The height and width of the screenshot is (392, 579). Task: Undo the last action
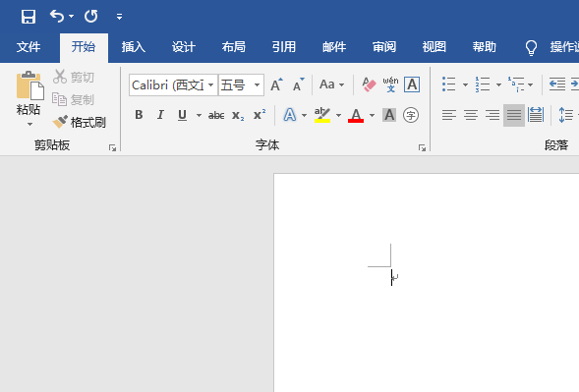tap(57, 17)
